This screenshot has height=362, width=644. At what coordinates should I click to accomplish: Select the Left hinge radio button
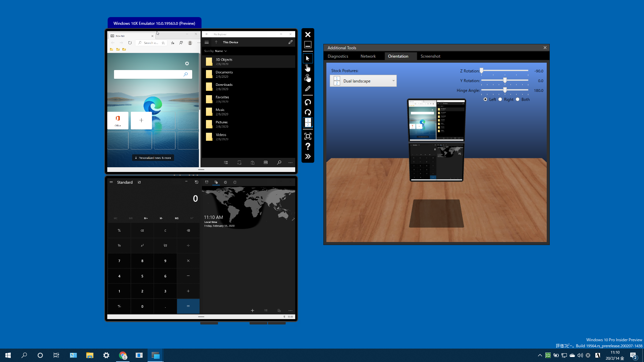coord(485,100)
